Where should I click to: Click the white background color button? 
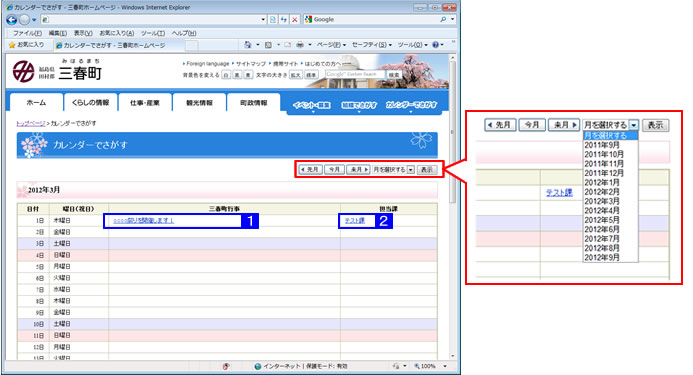point(226,75)
